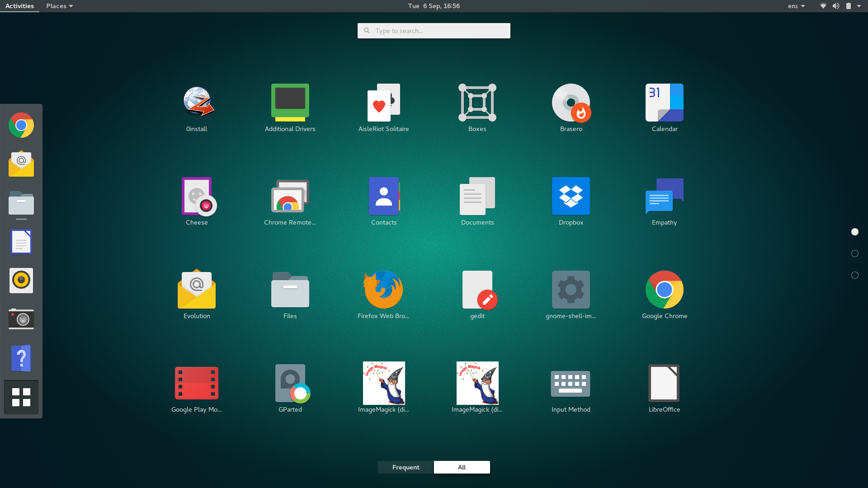Open Chrome Remote Desktop icon

[x=290, y=196]
